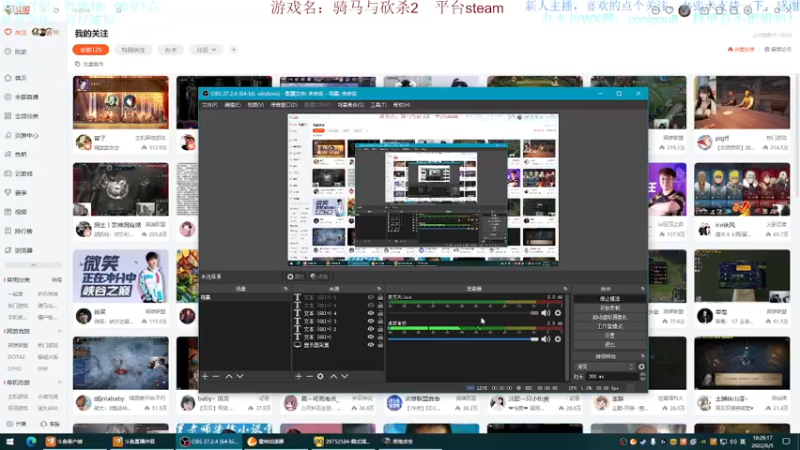This screenshot has height=450, width=800.
Task: Move source down in Sources panel
Action: [345, 376]
